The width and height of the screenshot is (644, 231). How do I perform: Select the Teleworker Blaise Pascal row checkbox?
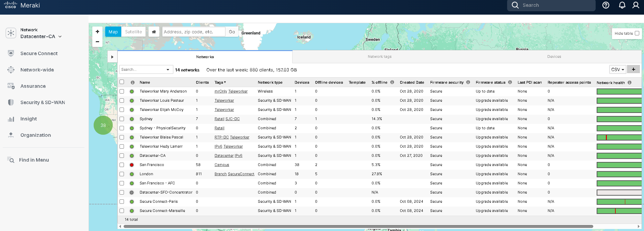pyautogui.click(x=122, y=137)
